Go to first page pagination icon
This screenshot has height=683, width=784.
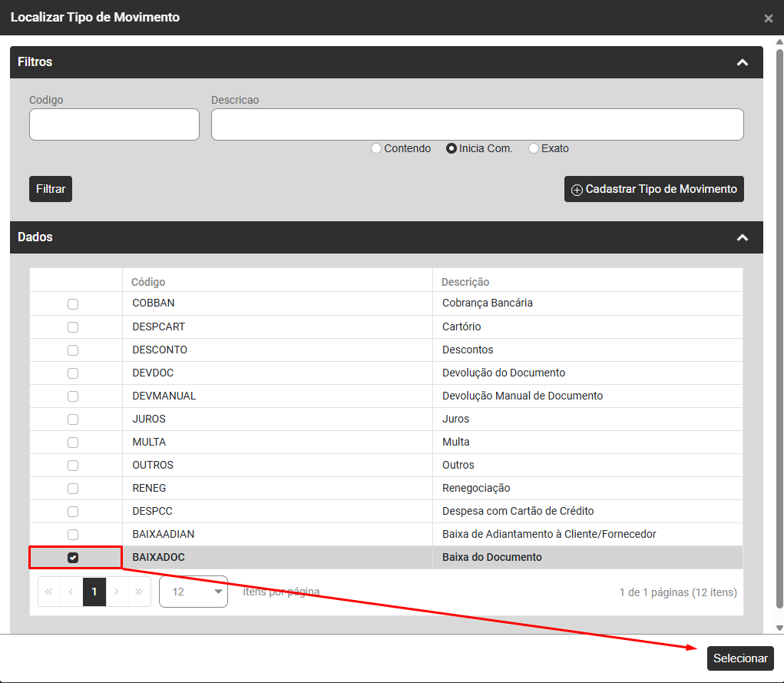click(48, 592)
